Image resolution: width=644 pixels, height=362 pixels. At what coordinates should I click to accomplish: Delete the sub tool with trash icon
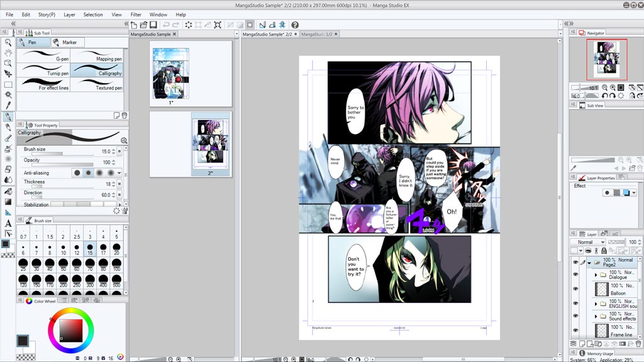(124, 115)
